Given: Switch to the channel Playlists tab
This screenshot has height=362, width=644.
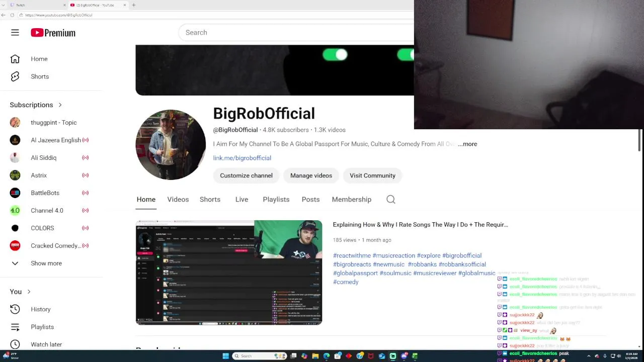Looking at the screenshot, I should tap(276, 200).
